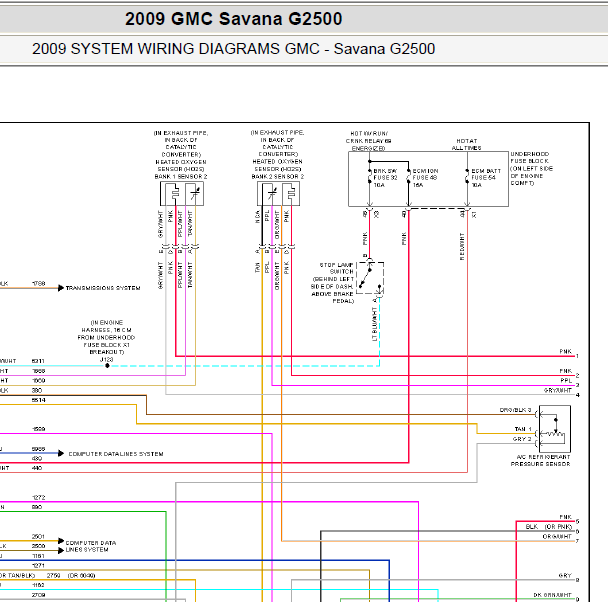The image size is (608, 602).
Task: Click the 'HOT AT ALL TIMES' label
Action: click(x=466, y=144)
